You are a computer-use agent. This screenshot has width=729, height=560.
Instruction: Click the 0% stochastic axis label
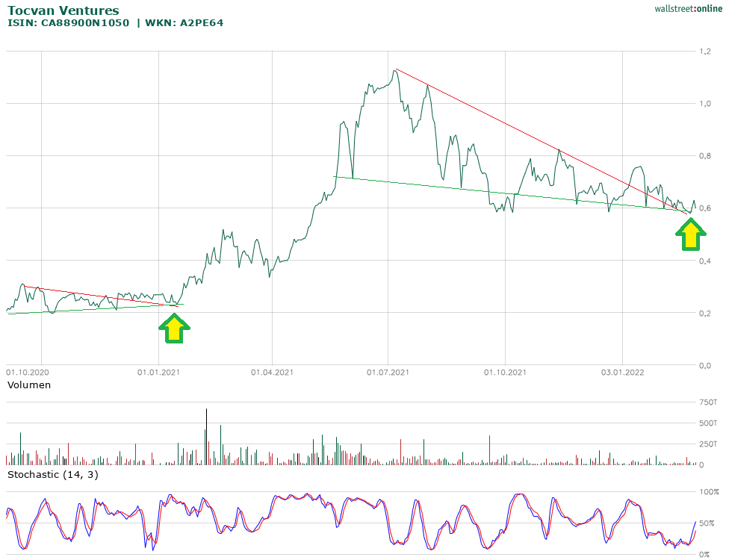pos(705,555)
